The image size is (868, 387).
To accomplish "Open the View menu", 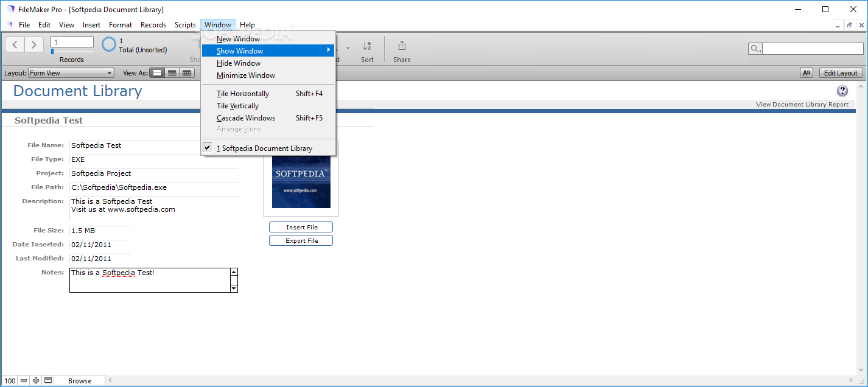I will [x=66, y=25].
